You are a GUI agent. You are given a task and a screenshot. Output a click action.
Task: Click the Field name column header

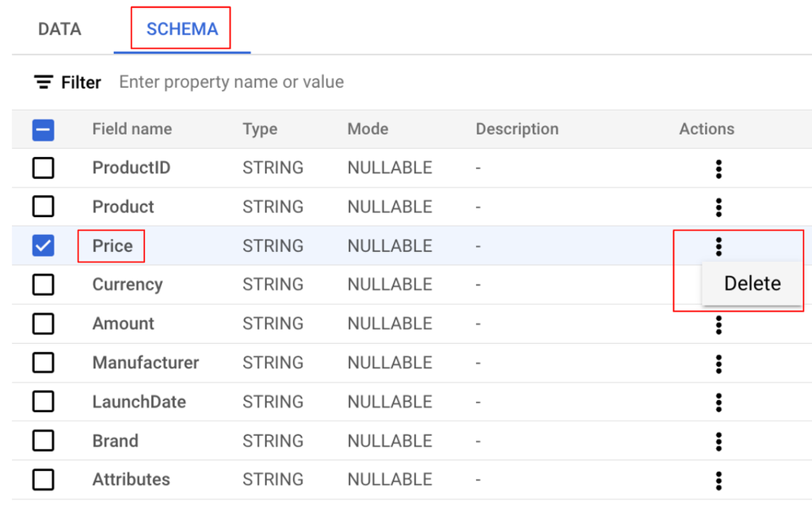pyautogui.click(x=132, y=129)
